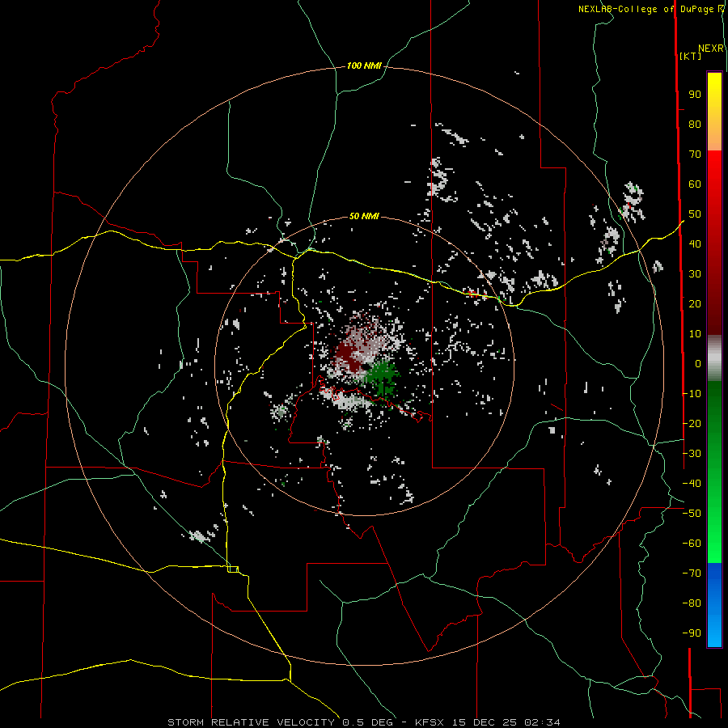Click the 50 value on velocity scale
This screenshot has width=728, height=728.
click(x=695, y=214)
